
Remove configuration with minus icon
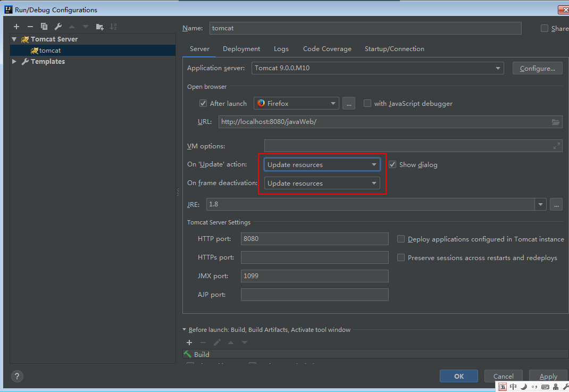[30, 27]
